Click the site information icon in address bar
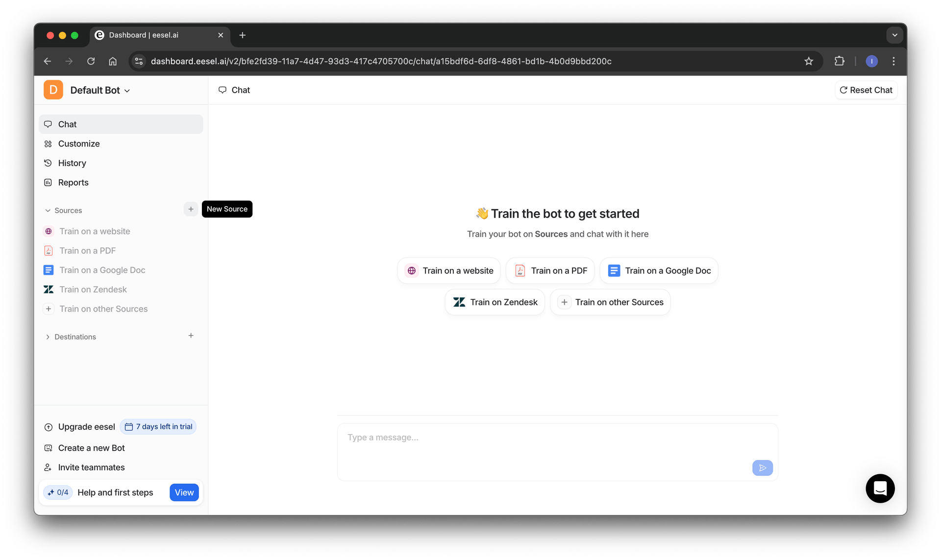The width and height of the screenshot is (941, 560). [139, 61]
